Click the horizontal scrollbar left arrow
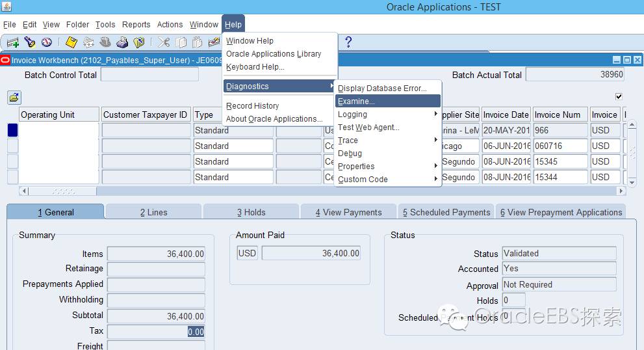644x350 pixels. point(24,191)
